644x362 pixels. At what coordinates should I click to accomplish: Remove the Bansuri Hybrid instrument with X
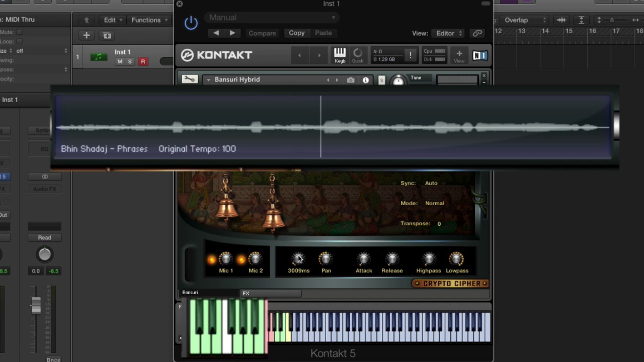pyautogui.click(x=484, y=76)
